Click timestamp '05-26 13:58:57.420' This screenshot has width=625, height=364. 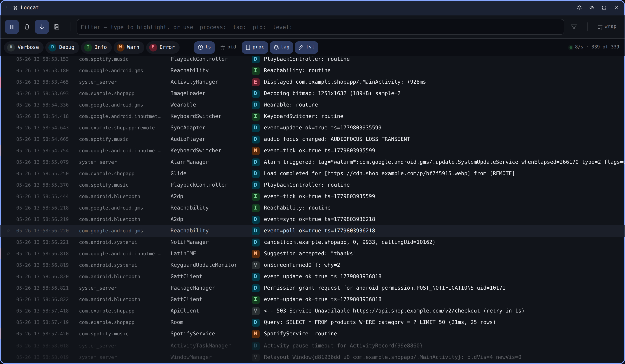[x=42, y=334]
